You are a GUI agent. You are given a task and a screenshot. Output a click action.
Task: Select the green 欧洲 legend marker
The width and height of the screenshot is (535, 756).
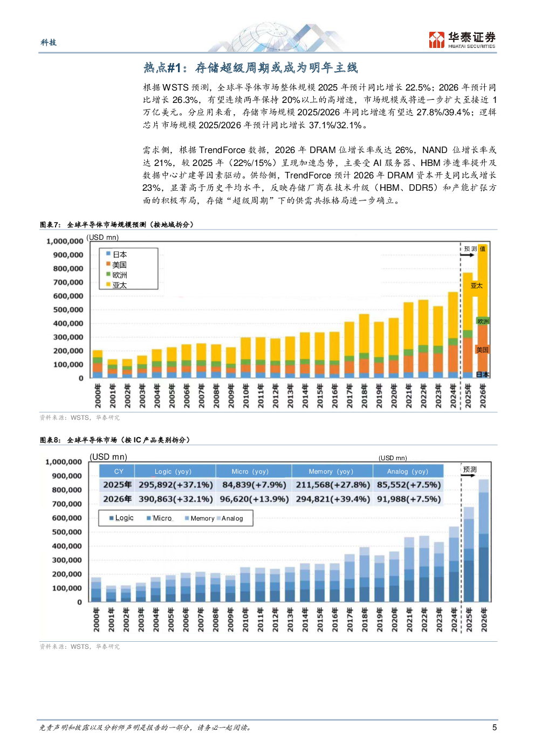tap(108, 274)
